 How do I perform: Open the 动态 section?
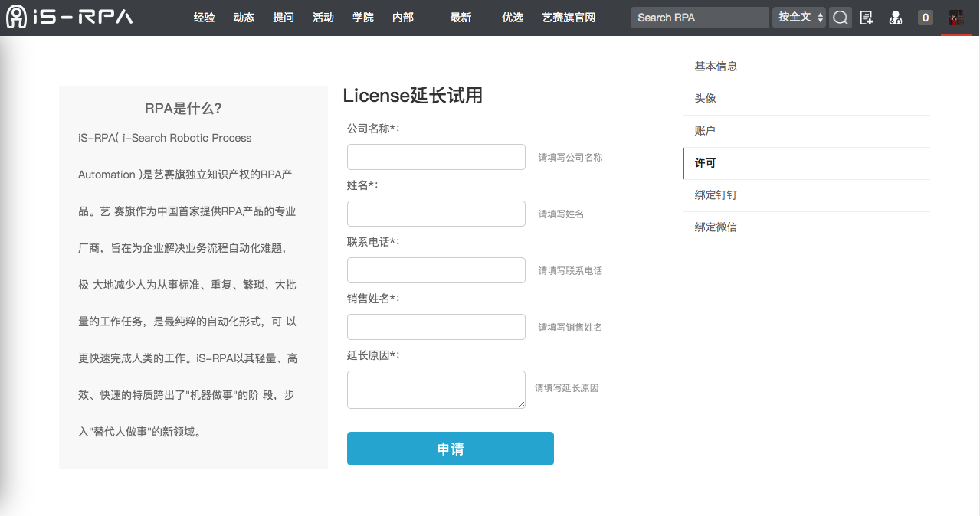click(x=244, y=17)
